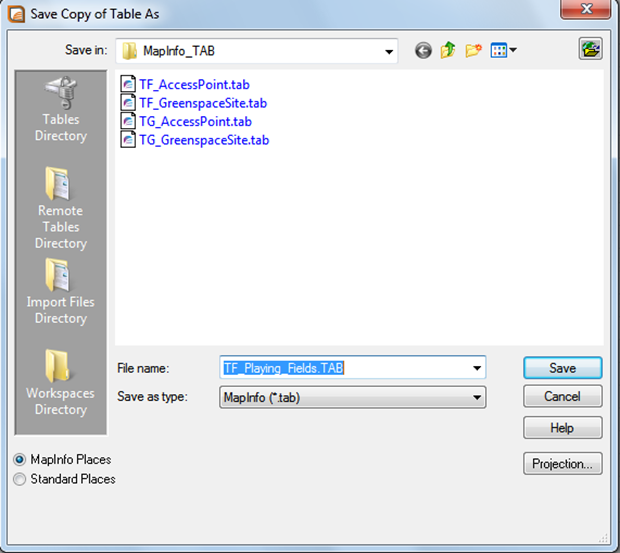This screenshot has height=553, width=620.
Task: Open the Help button
Action: 563,428
